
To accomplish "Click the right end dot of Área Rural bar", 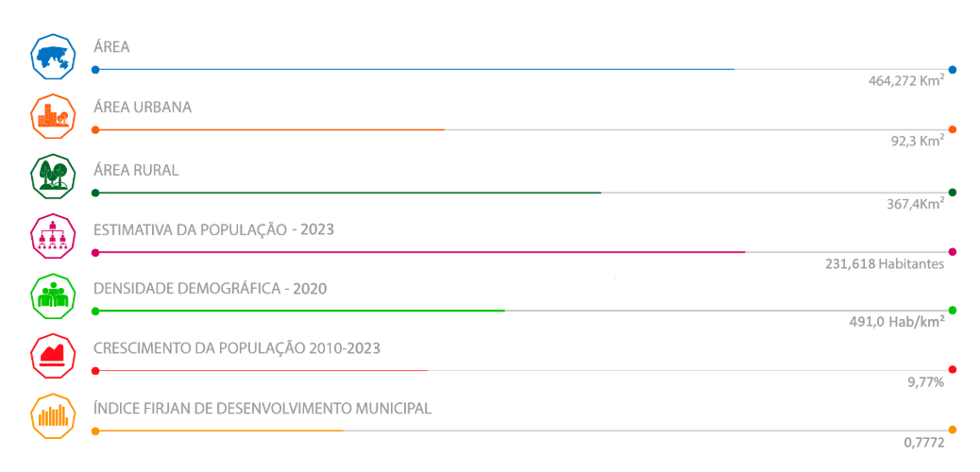I will point(953,192).
